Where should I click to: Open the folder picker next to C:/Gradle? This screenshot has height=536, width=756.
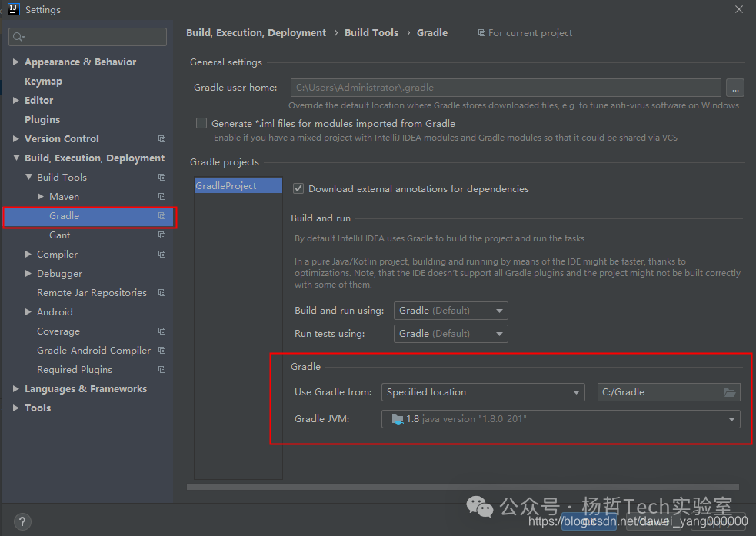tap(729, 392)
